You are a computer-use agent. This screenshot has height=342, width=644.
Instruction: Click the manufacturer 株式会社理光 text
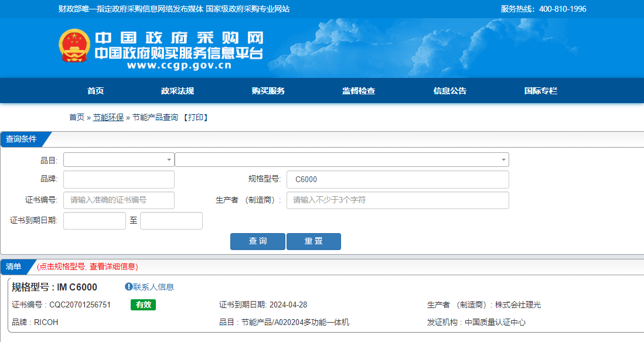[x=517, y=305]
